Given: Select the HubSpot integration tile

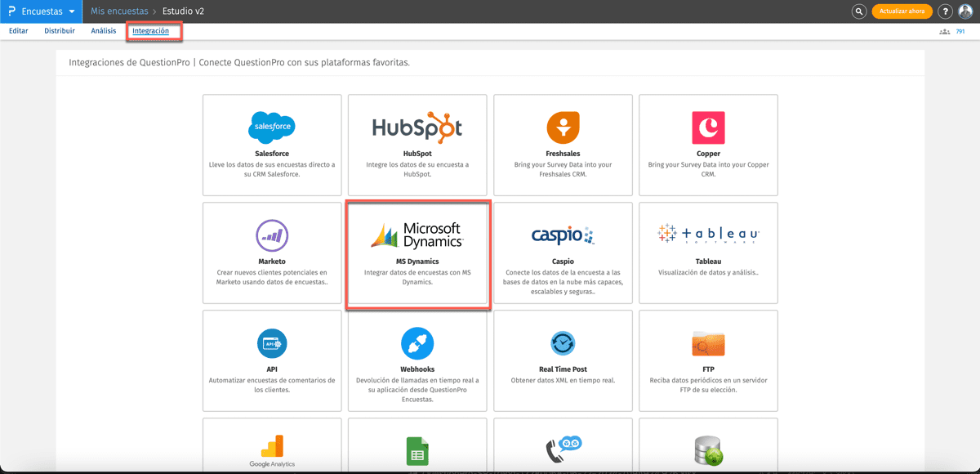Looking at the screenshot, I should pyautogui.click(x=417, y=145).
